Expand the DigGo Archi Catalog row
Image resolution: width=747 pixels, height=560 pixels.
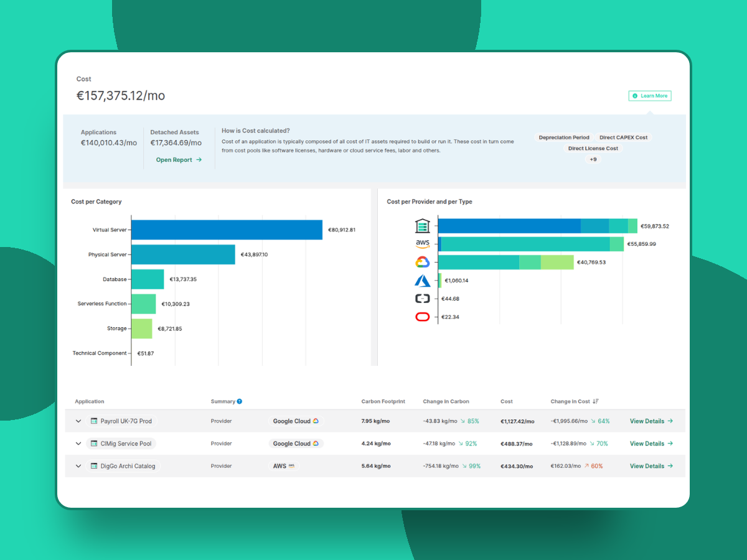click(x=78, y=466)
